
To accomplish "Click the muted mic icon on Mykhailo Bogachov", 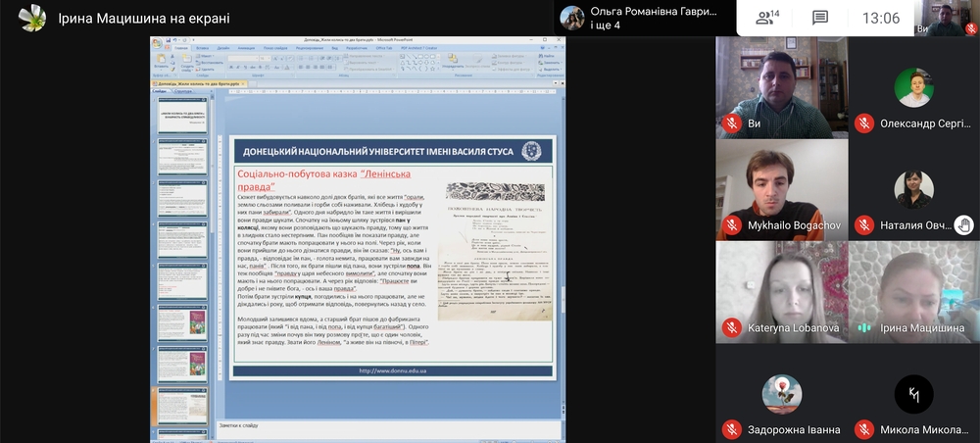I will tap(731, 225).
